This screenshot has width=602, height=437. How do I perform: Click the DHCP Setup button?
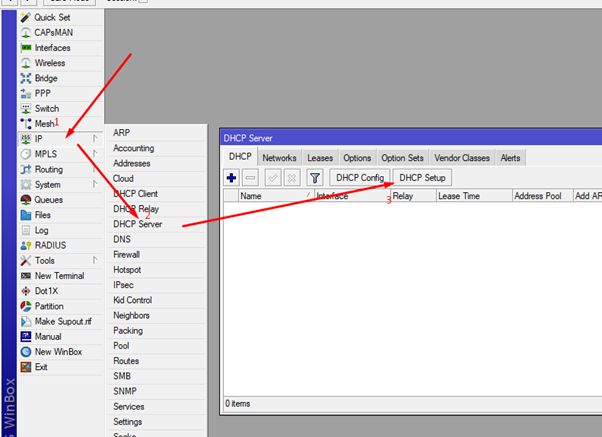click(422, 178)
